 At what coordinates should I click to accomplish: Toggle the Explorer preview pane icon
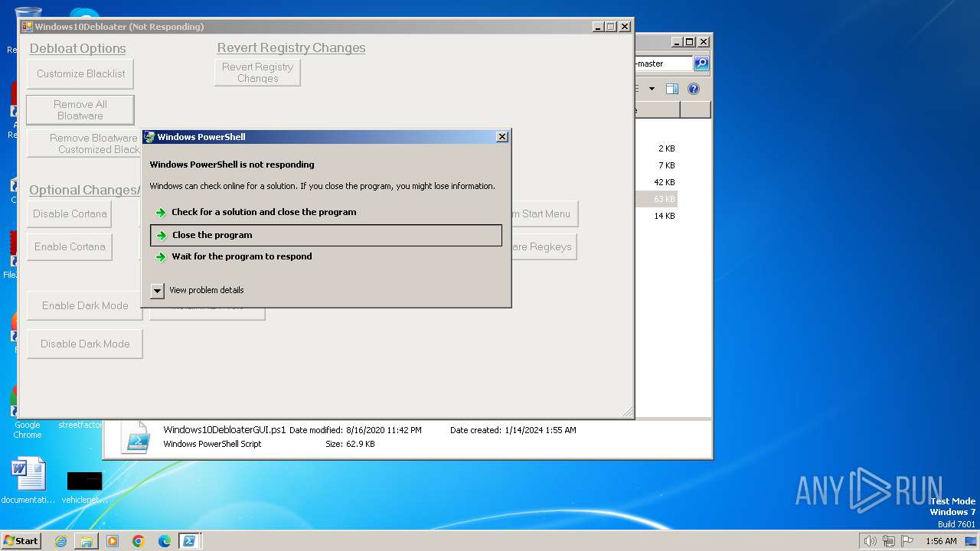[x=671, y=89]
